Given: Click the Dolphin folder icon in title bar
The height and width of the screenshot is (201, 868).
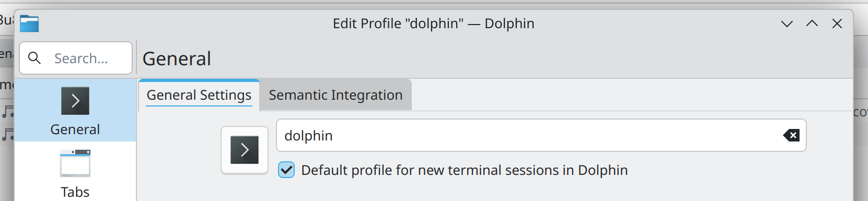Looking at the screenshot, I should click(29, 23).
